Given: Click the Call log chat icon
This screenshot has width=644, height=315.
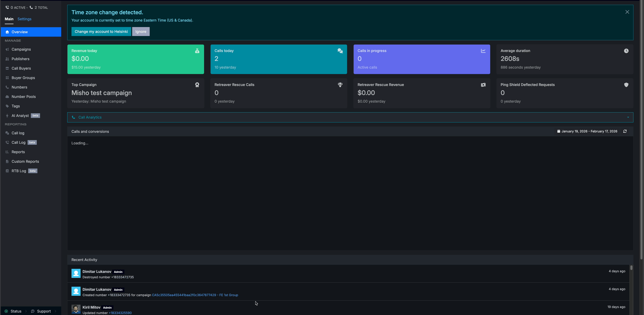Looking at the screenshot, I should [x=7, y=133].
